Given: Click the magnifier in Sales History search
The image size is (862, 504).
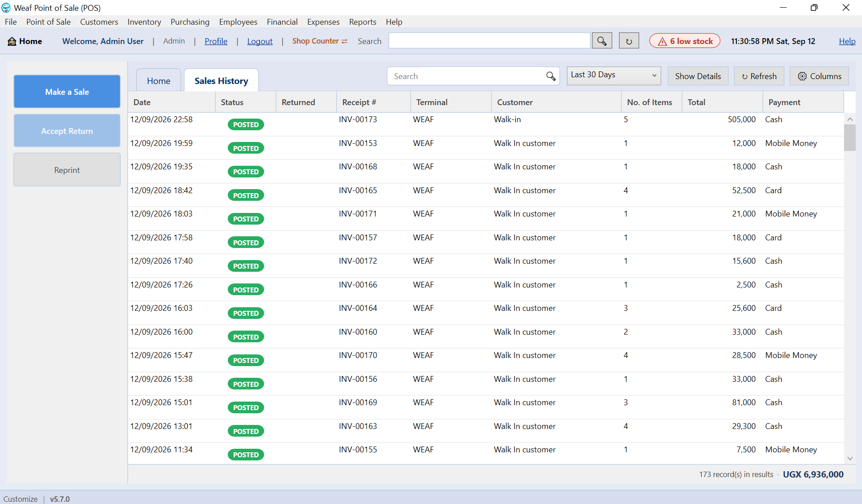Looking at the screenshot, I should 551,76.
